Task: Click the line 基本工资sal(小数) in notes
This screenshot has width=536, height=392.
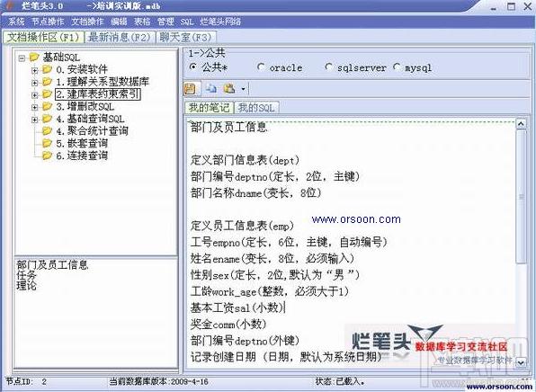Action: pyautogui.click(x=237, y=307)
